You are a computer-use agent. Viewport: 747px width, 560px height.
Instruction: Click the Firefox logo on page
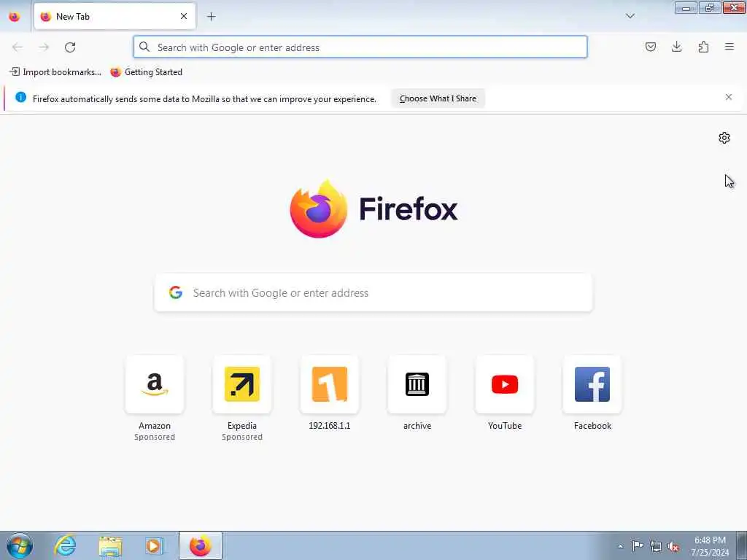319,209
